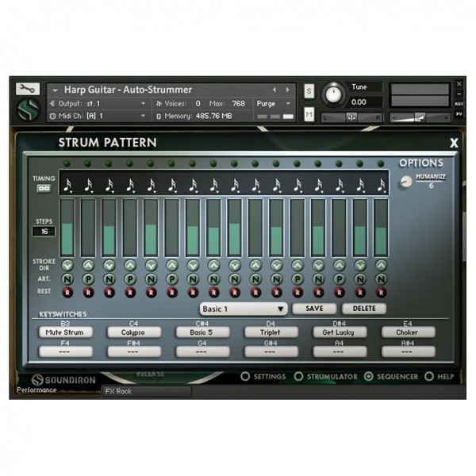This screenshot has width=476, height=476.
Task: Click the empty A#4 keyswitch slot
Action: [408, 351]
